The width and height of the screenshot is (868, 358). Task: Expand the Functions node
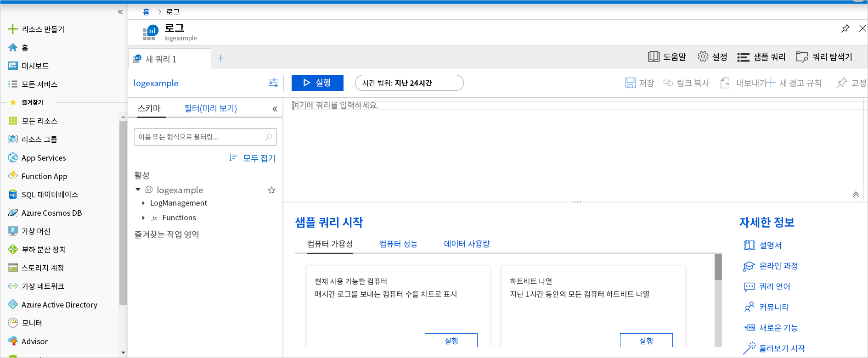143,218
